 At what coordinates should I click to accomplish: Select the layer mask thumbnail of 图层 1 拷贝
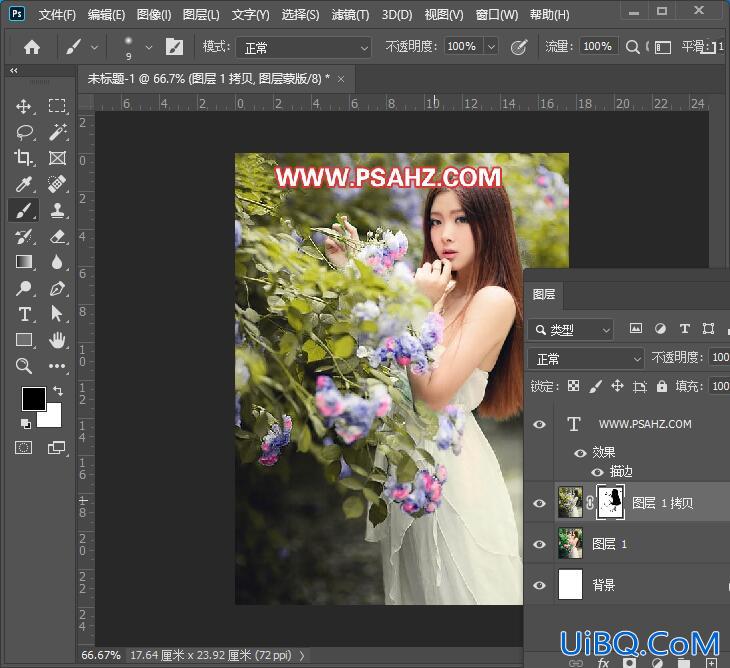click(x=610, y=501)
